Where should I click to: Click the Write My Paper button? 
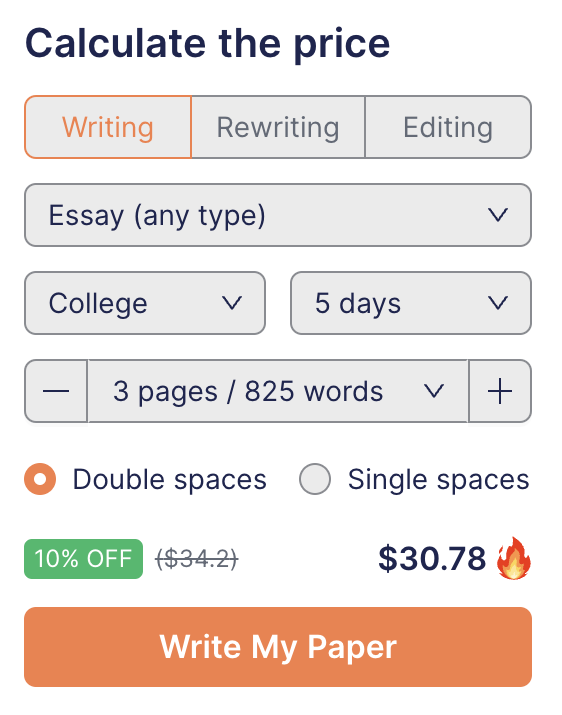point(278,647)
